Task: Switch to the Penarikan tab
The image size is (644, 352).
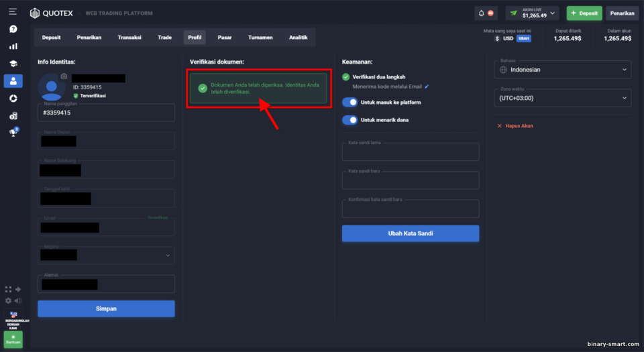Action: 89,38
